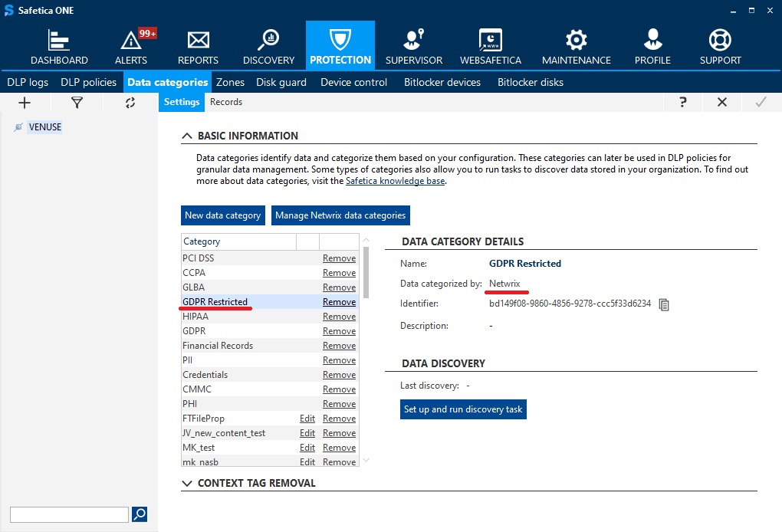
Task: Click the Category column header
Action: [238, 241]
